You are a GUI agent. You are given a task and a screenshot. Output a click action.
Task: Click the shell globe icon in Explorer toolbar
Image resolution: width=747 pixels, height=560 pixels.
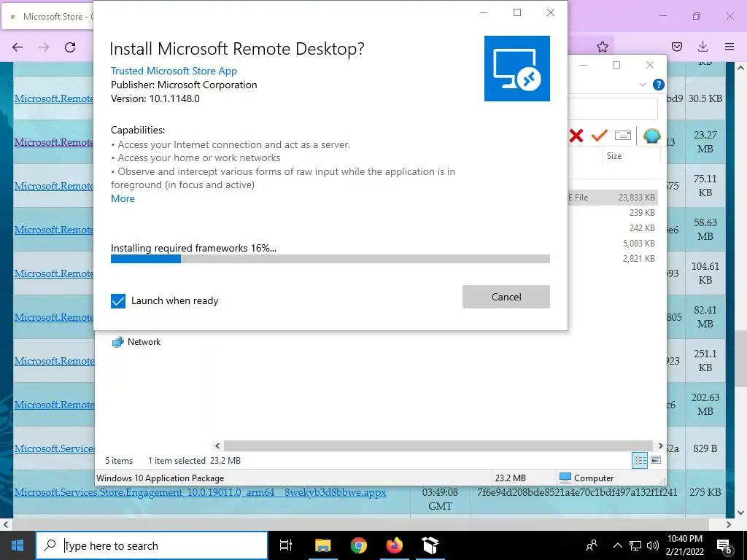pyautogui.click(x=651, y=136)
